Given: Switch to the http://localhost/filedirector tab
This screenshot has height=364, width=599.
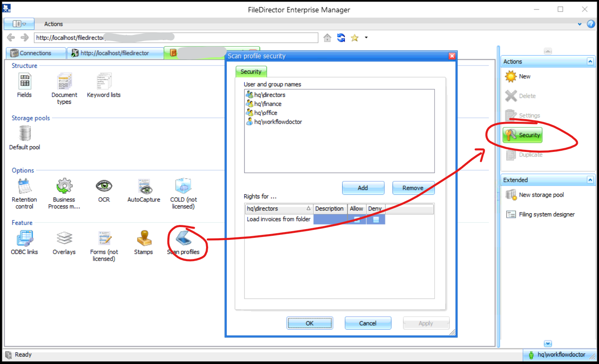Looking at the screenshot, I should (115, 53).
